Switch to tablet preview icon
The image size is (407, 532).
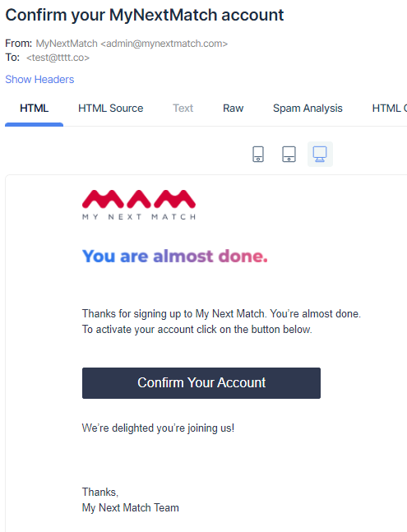tap(289, 154)
